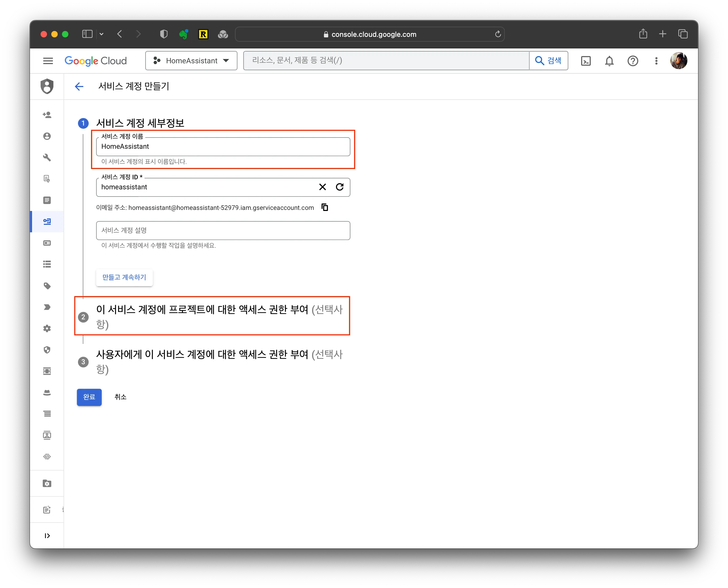The image size is (728, 588).
Task: Toggle Safari sidebar panel
Action: pyautogui.click(x=87, y=34)
